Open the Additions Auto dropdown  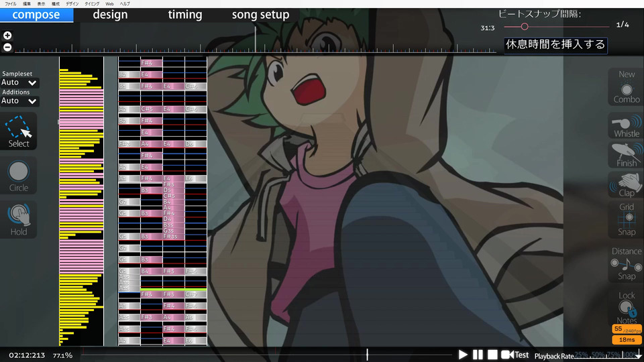tap(19, 101)
